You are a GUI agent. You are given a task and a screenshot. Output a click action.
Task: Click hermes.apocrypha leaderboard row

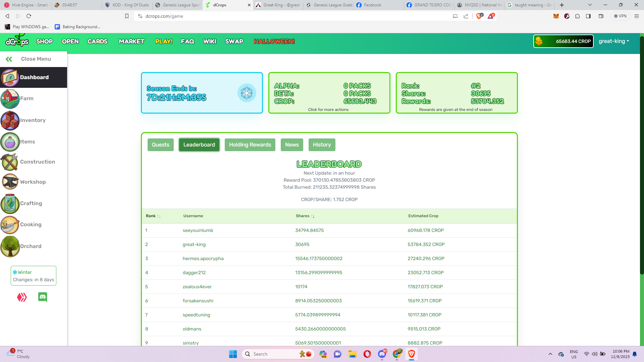click(x=329, y=258)
